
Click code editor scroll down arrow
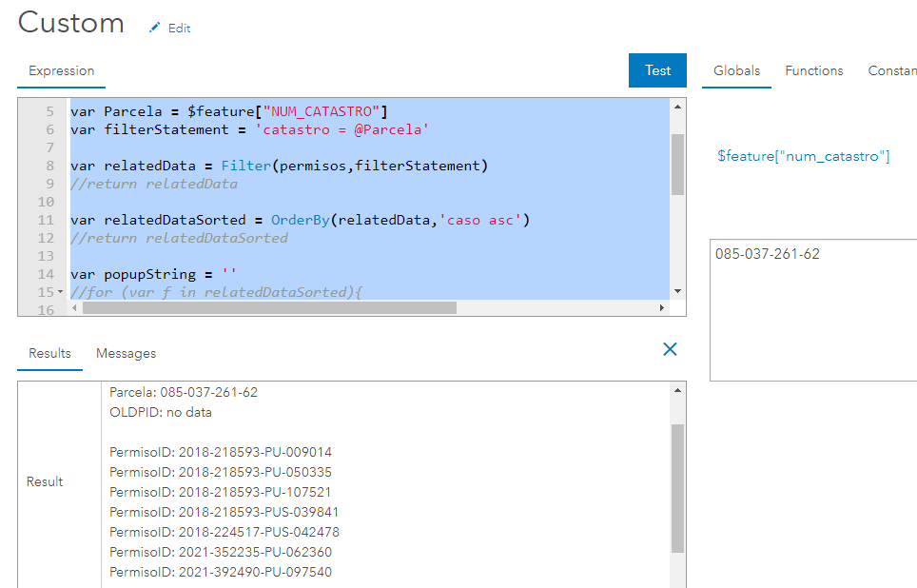click(x=677, y=291)
